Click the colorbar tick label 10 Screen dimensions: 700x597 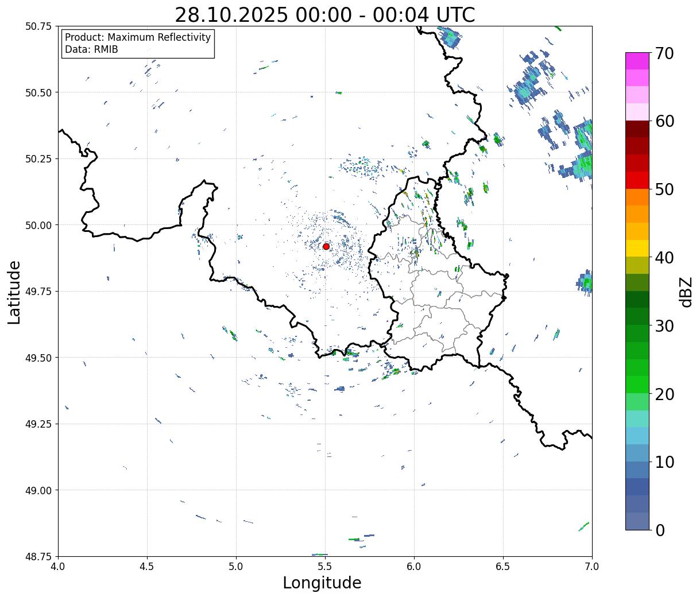point(664,462)
